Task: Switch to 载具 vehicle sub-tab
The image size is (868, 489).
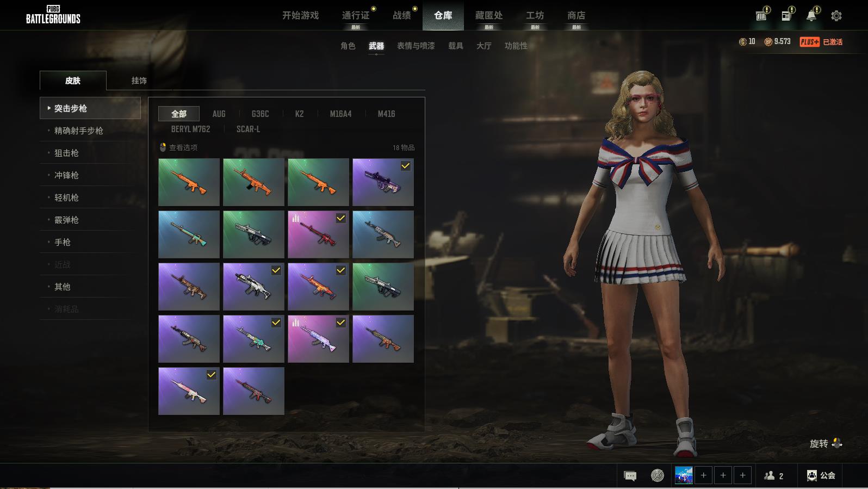Action: [x=456, y=46]
